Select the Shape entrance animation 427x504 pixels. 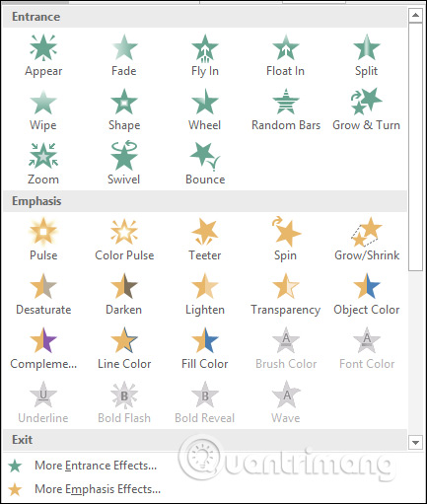point(124,109)
